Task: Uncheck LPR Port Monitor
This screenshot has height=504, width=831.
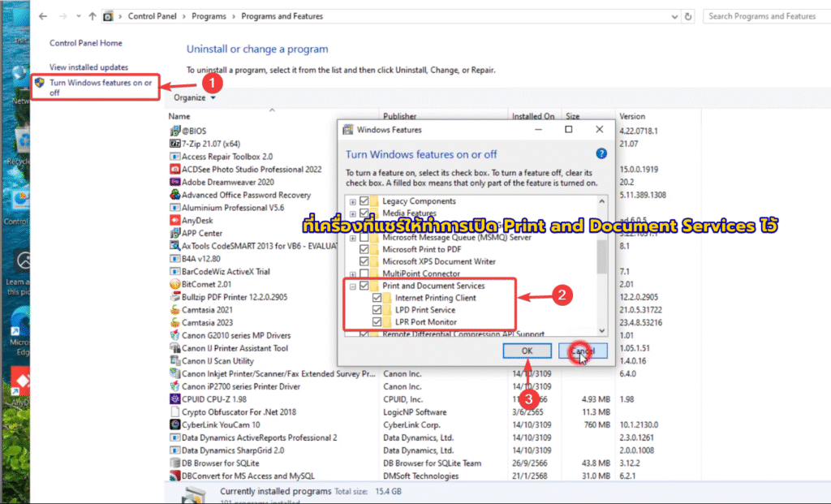Action: (x=377, y=321)
